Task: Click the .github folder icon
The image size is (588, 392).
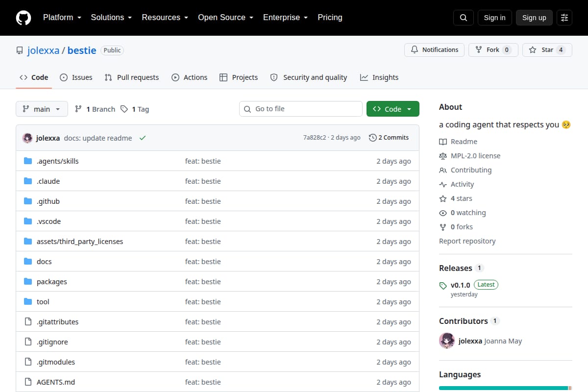Action: (x=28, y=201)
